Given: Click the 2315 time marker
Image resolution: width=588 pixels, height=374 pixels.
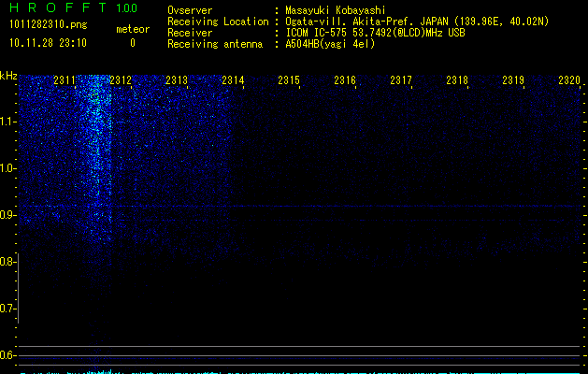Looking at the screenshot, I should coord(289,80).
